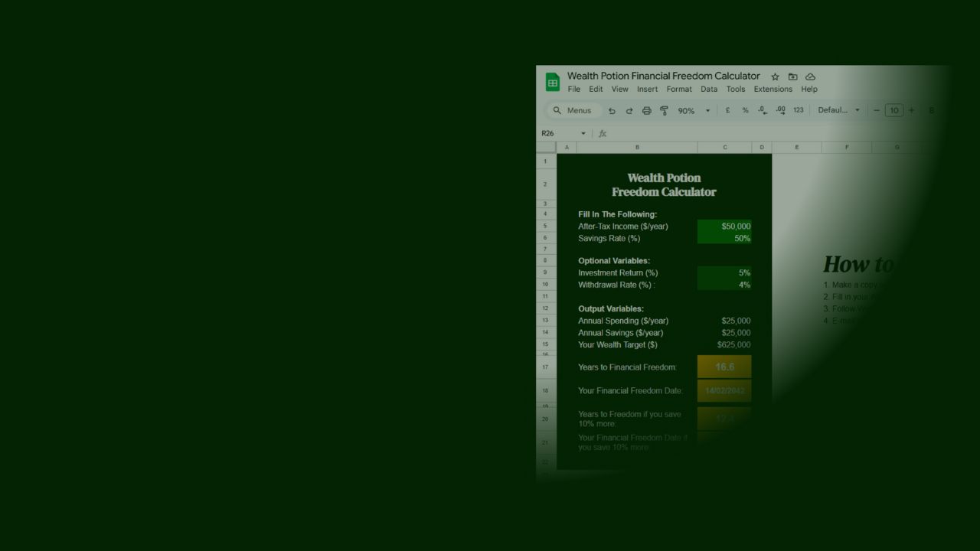
Task: Click the 'Investment Return (%)' label
Action: pos(618,273)
